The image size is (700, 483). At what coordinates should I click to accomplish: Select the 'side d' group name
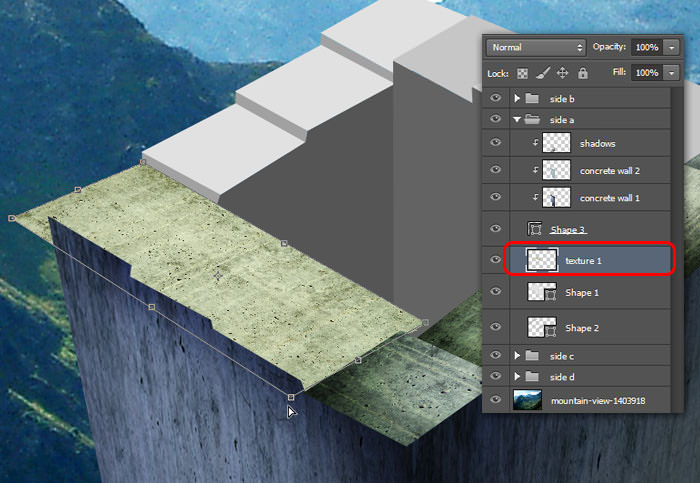click(562, 377)
